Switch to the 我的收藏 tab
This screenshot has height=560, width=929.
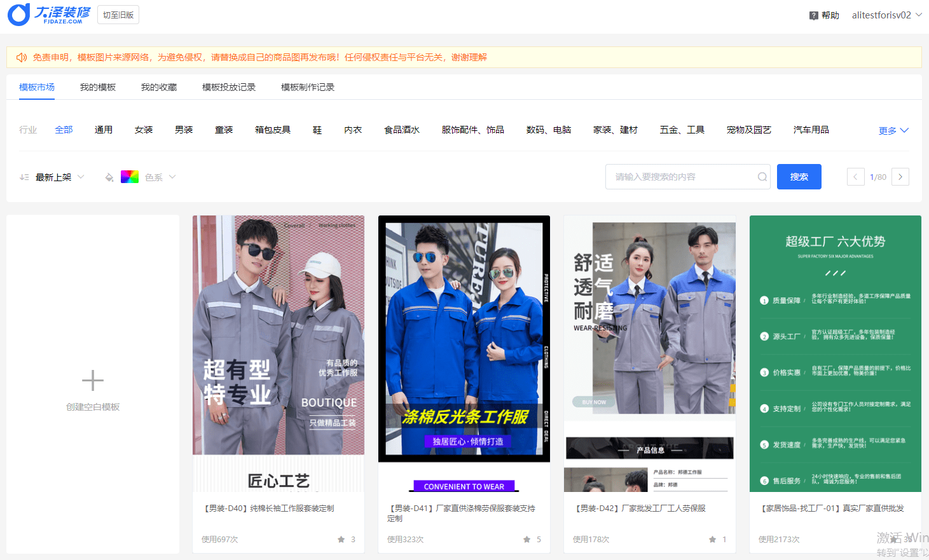pyautogui.click(x=159, y=87)
